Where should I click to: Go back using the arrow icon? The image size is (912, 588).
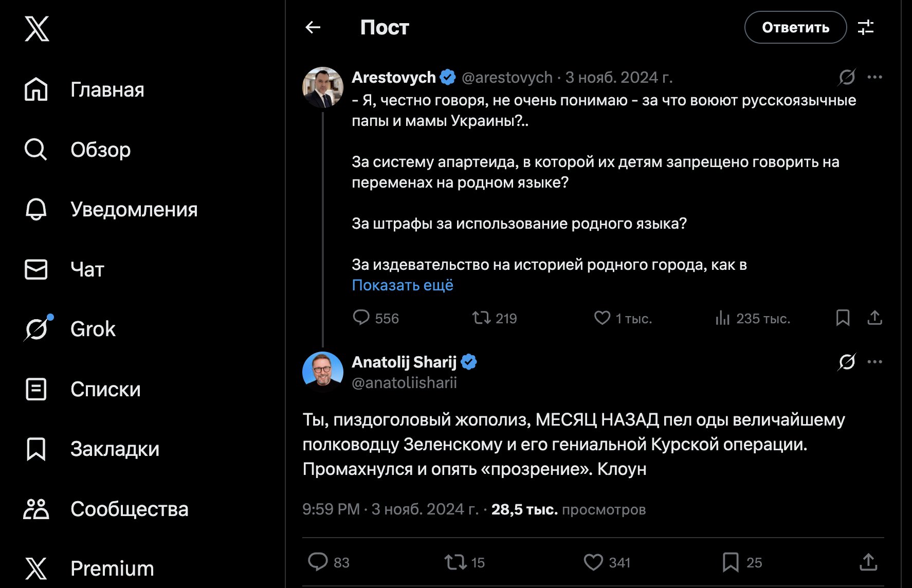tap(313, 27)
